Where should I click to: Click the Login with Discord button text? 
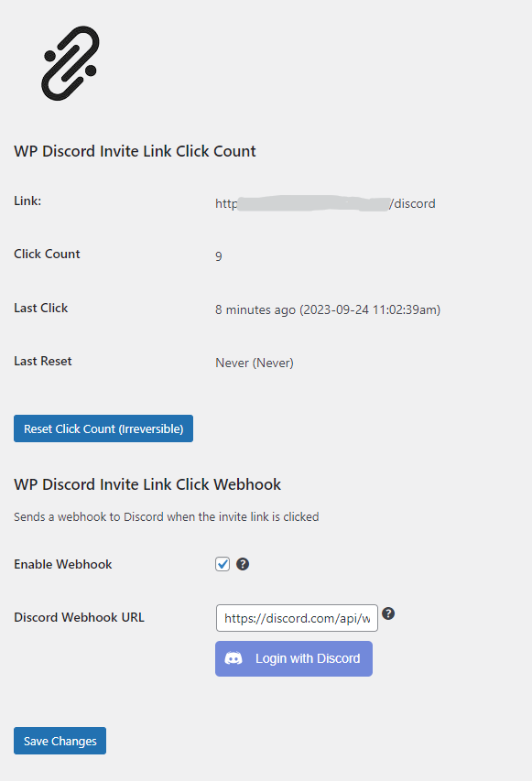click(x=308, y=658)
